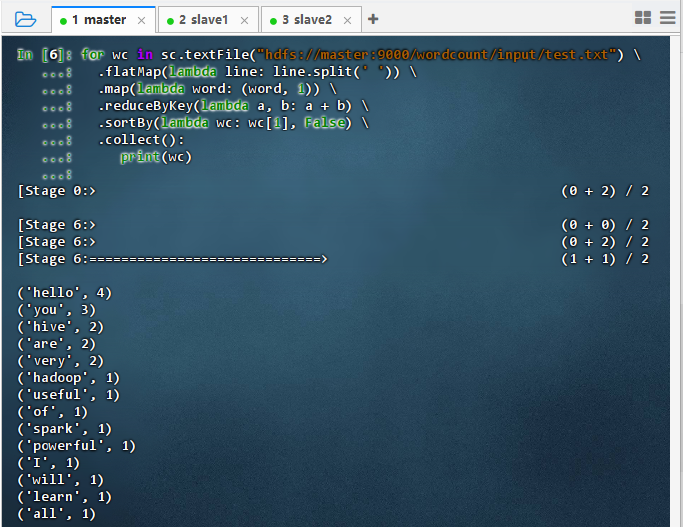Click the print(wc) statement
683x527 pixels.
point(156,157)
